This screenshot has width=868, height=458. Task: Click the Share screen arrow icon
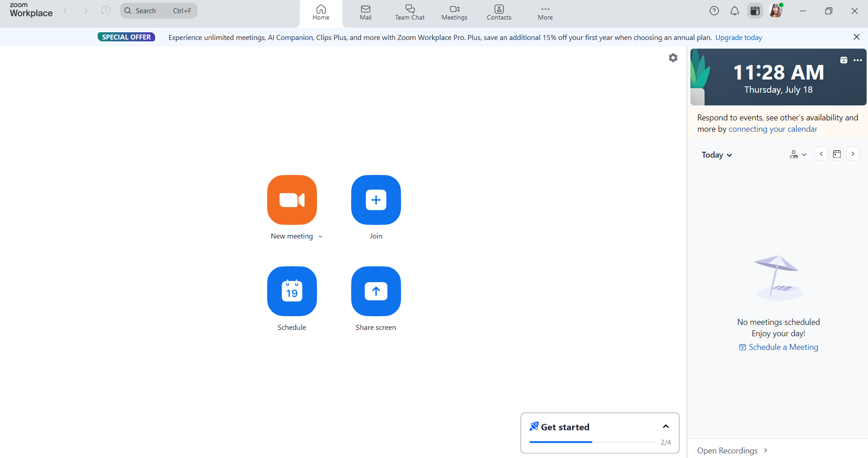tap(376, 291)
